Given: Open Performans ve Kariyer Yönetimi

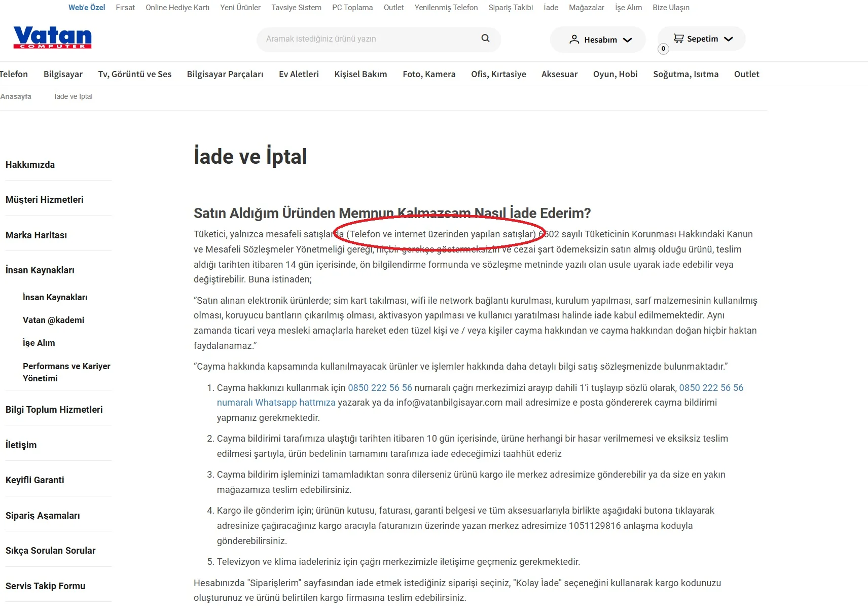Looking at the screenshot, I should coord(66,372).
